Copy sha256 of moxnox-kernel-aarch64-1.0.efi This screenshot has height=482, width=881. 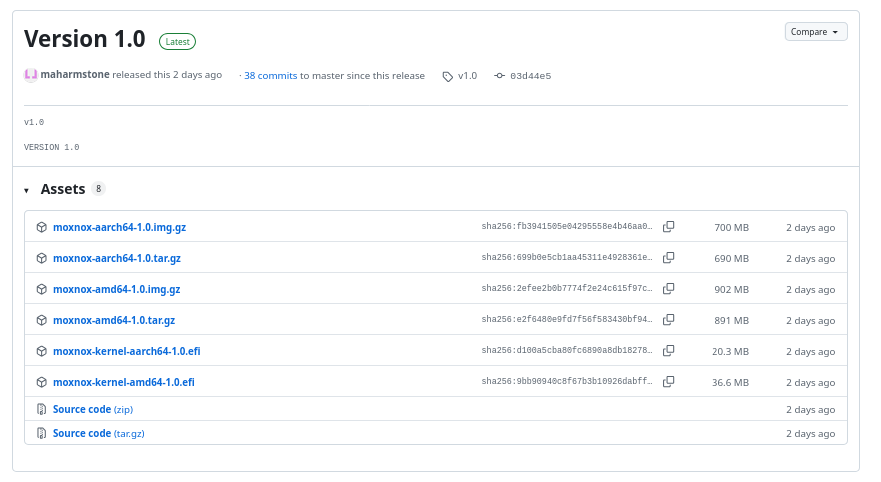click(x=669, y=350)
